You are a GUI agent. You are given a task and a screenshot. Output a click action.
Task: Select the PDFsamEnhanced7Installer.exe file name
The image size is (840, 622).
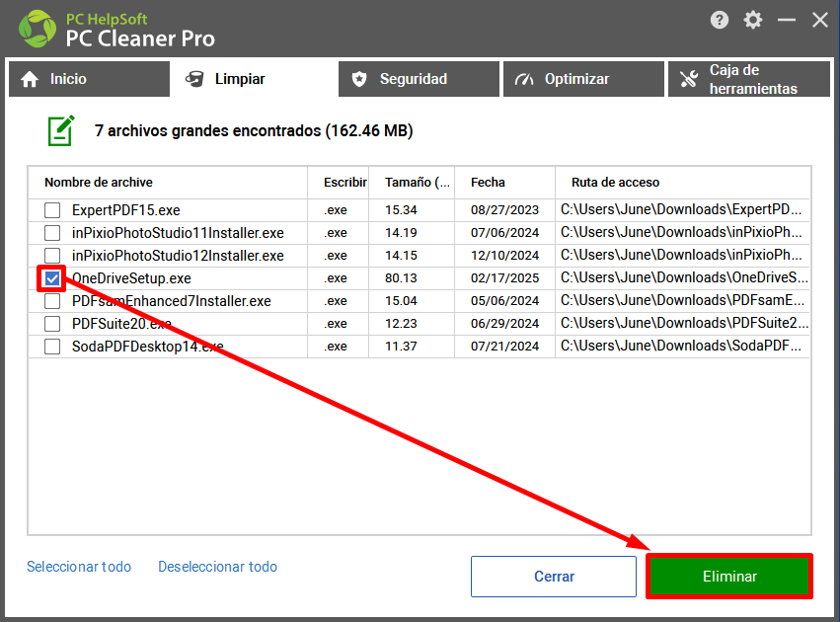pyautogui.click(x=172, y=301)
